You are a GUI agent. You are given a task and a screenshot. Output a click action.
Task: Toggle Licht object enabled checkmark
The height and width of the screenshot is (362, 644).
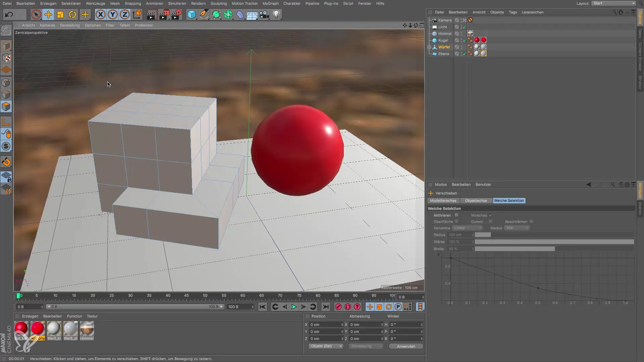[x=465, y=27]
